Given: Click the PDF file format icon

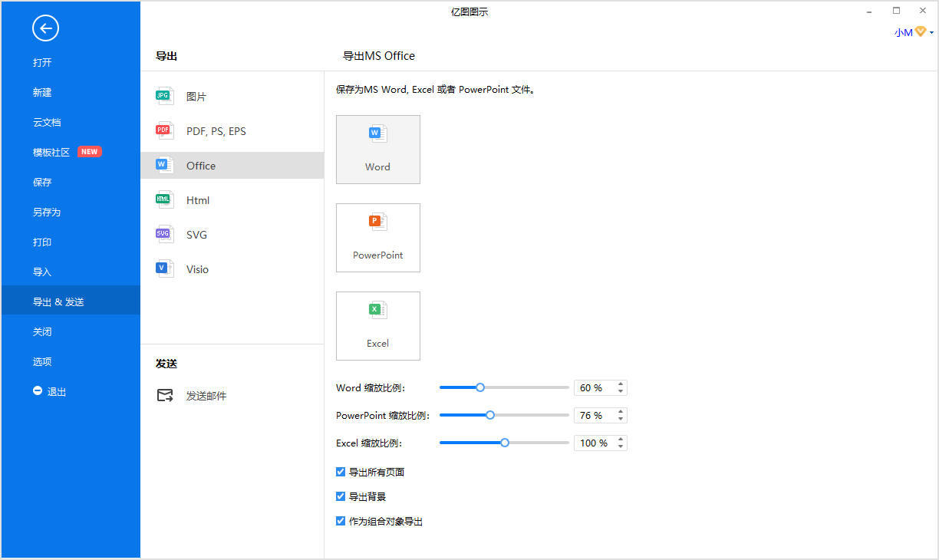Looking at the screenshot, I should [164, 131].
